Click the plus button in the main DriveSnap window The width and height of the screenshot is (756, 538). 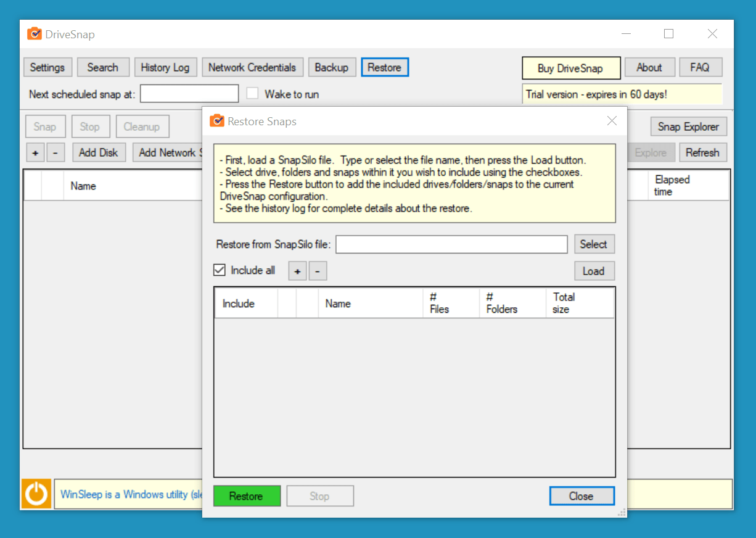tap(35, 152)
